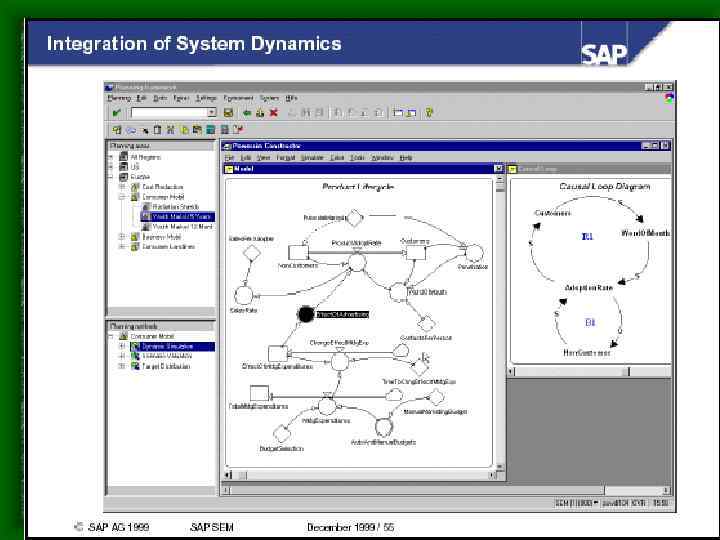Click the SAP logo in the slide header
Image resolution: width=720 pixels, height=540 pixels.
(604, 54)
